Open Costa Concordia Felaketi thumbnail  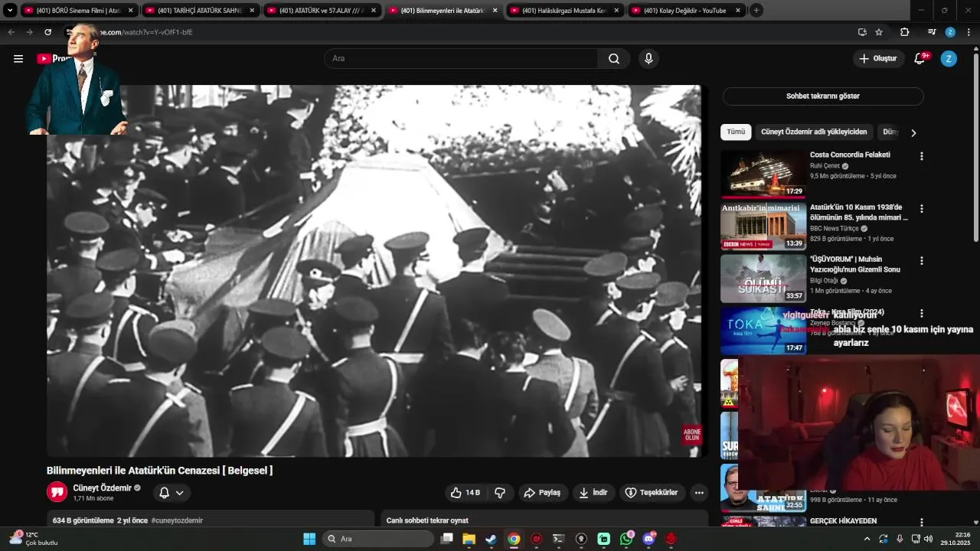click(763, 174)
